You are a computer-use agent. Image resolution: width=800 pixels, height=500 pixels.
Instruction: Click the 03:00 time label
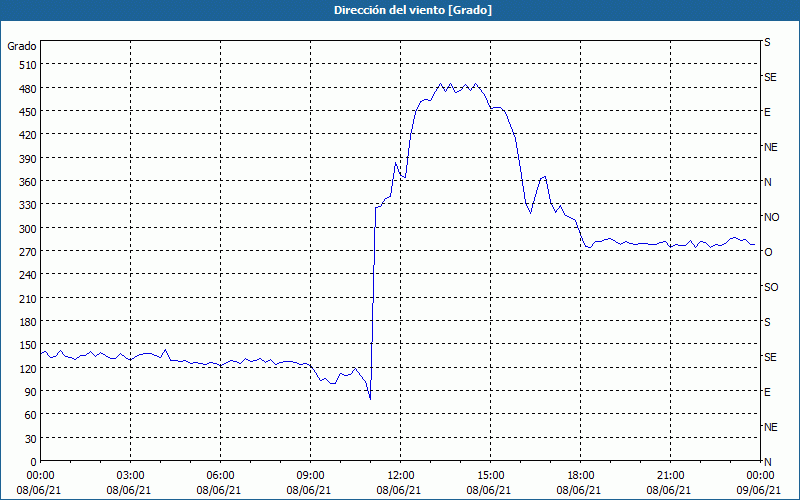(x=131, y=476)
